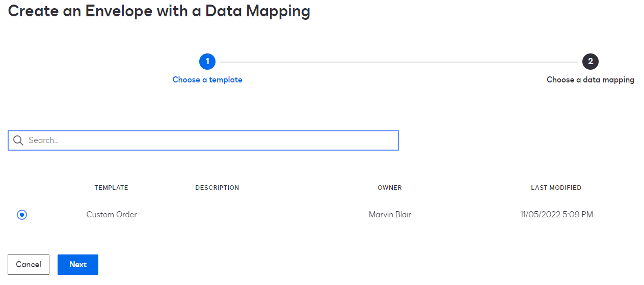644x285 pixels.
Task: Click the page heading Create an Envelope
Action: (x=159, y=11)
